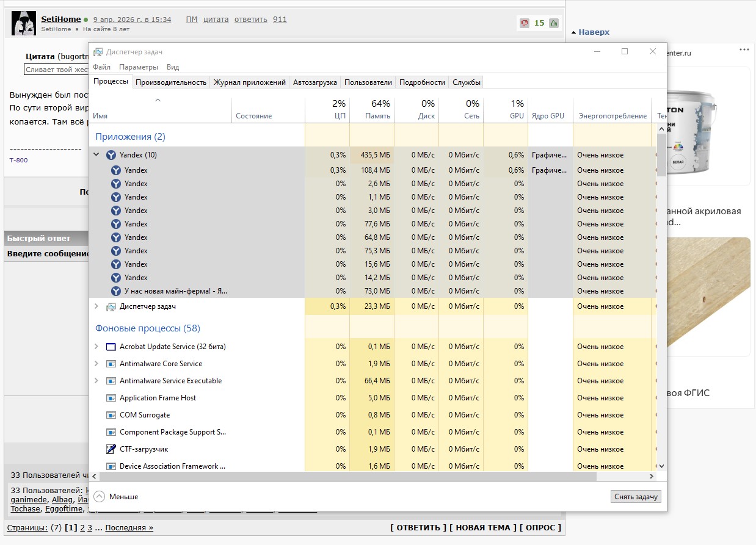Switch to the Производительность tab
756x545 pixels.
click(171, 82)
